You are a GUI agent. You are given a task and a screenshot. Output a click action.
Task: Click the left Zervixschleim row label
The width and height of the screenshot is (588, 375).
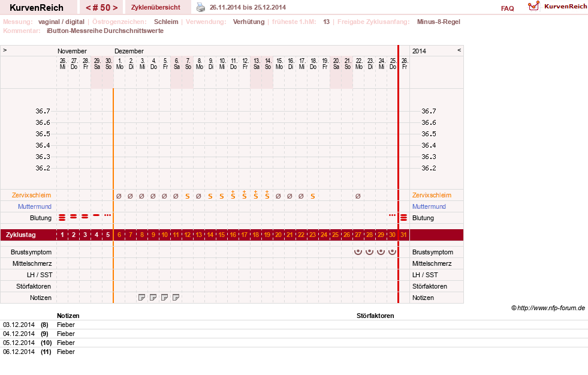pos(31,195)
